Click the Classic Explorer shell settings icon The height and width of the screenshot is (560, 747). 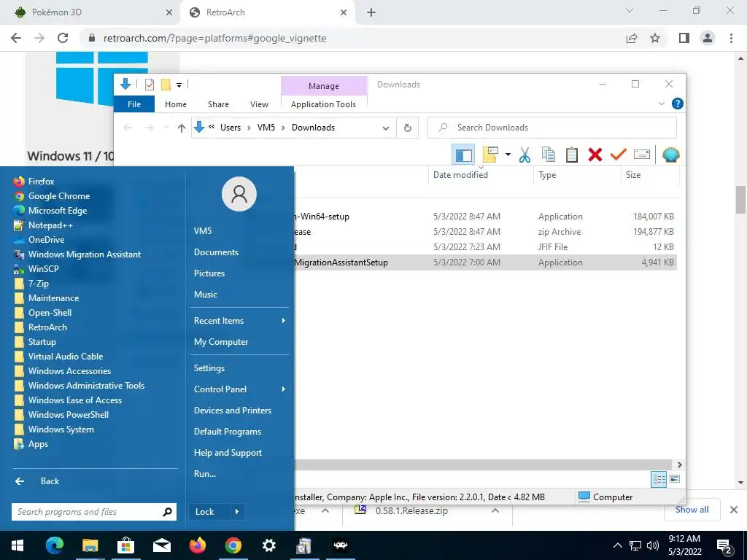[670, 155]
